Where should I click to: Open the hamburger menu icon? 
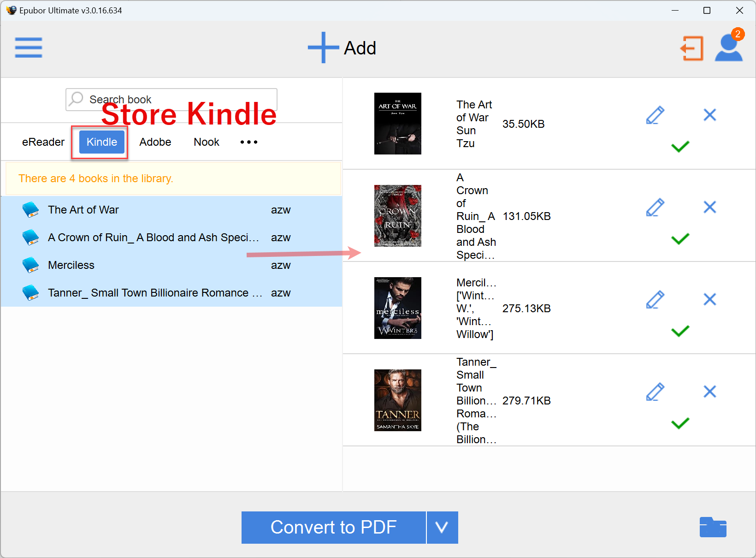tap(29, 47)
